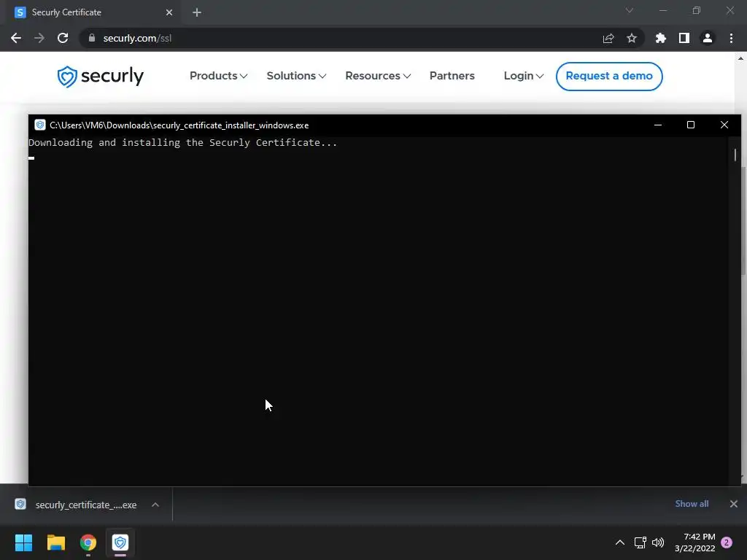This screenshot has height=560, width=747.
Task: Open the notifications badge with 2
Action: [727, 542]
